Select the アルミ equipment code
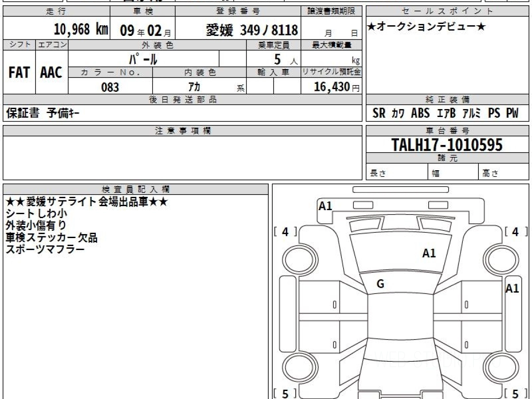Image resolution: width=532 pixels, height=399 pixels. pyautogui.click(x=472, y=113)
